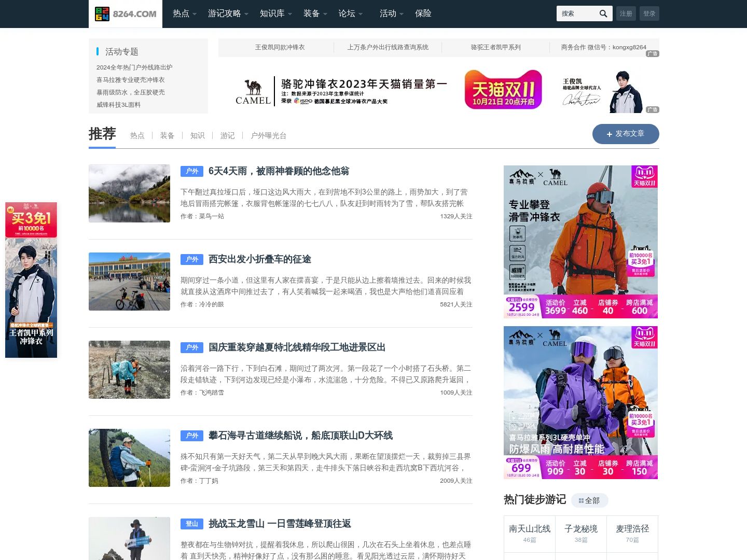Expand the 论坛 navigation dropdown
This screenshot has width=747, height=560.
[351, 13]
